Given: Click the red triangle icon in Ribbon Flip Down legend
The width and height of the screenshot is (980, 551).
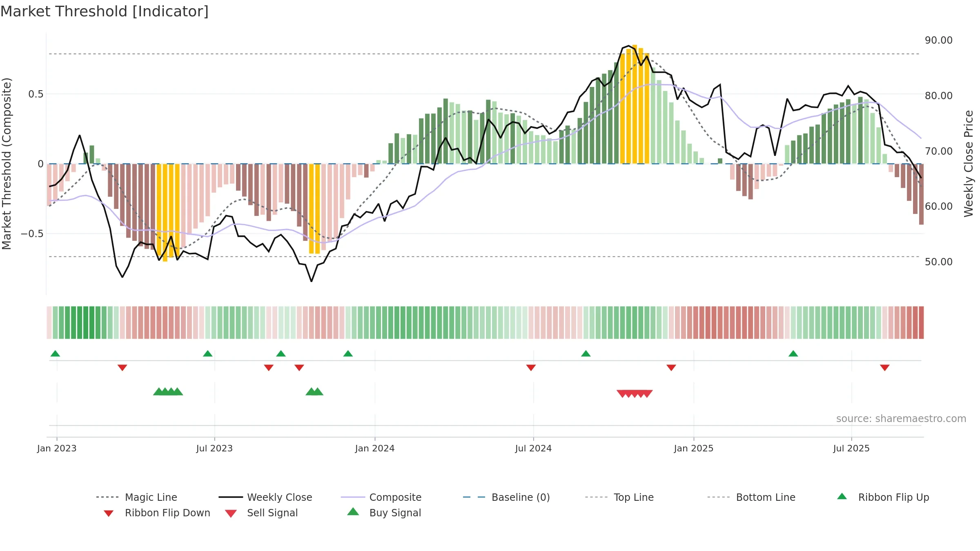Looking at the screenshot, I should [x=108, y=513].
